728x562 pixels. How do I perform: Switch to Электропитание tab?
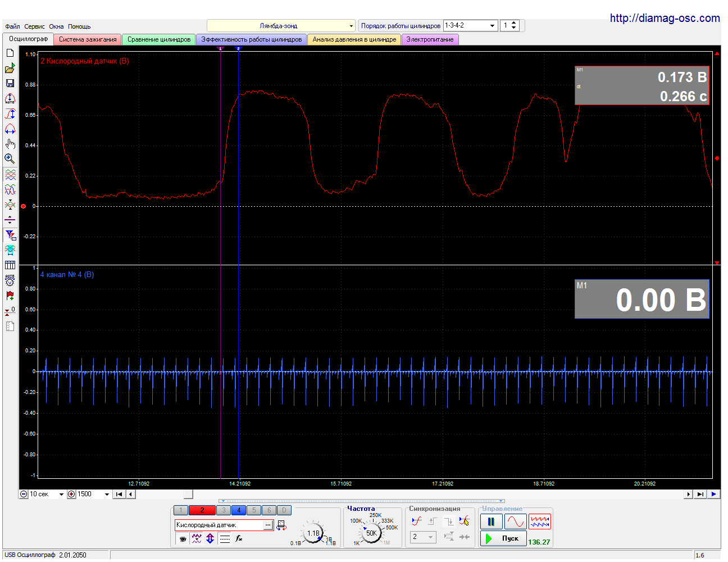pyautogui.click(x=430, y=39)
